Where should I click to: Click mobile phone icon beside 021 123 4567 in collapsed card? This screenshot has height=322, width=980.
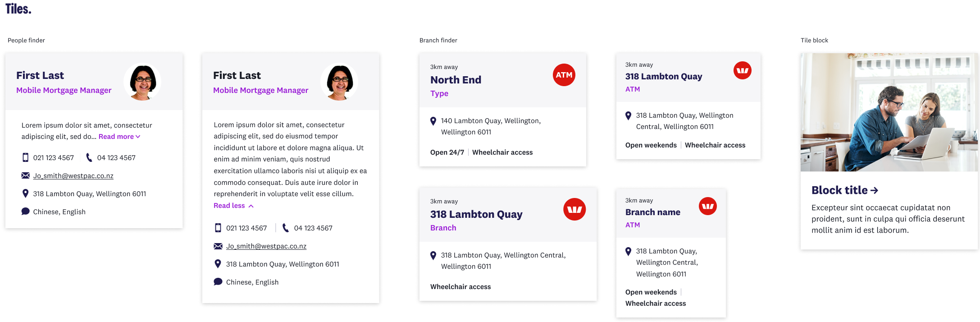coord(26,157)
